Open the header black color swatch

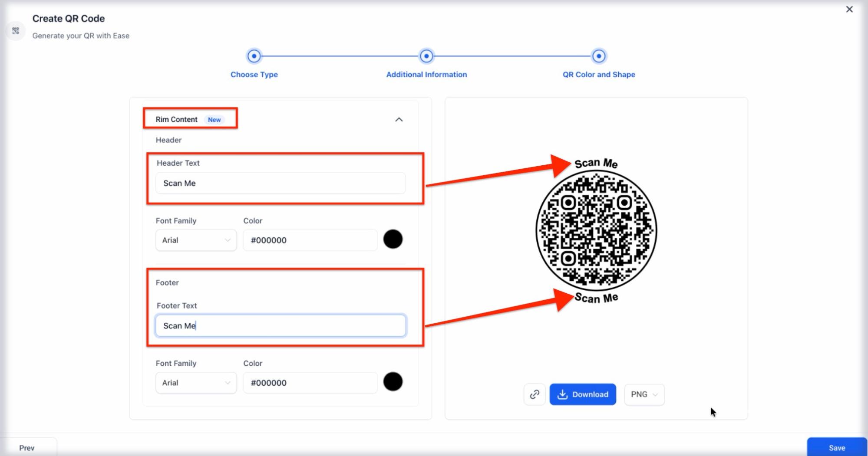(393, 239)
